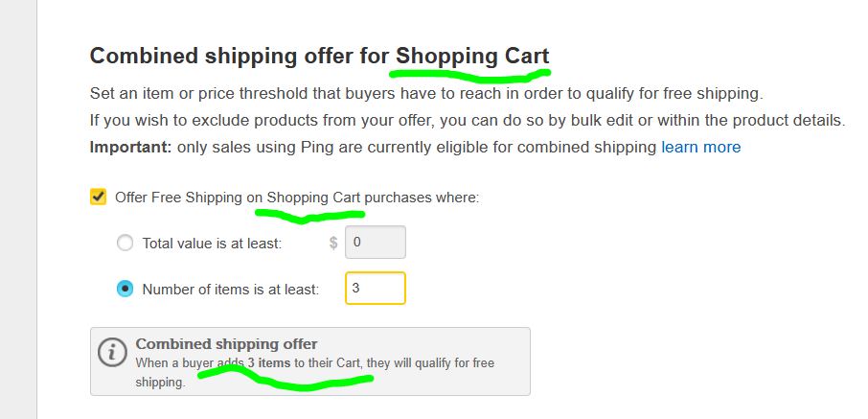The image size is (868, 419).
Task: Select the "Number of items is at least" radio button
Action: point(125,289)
